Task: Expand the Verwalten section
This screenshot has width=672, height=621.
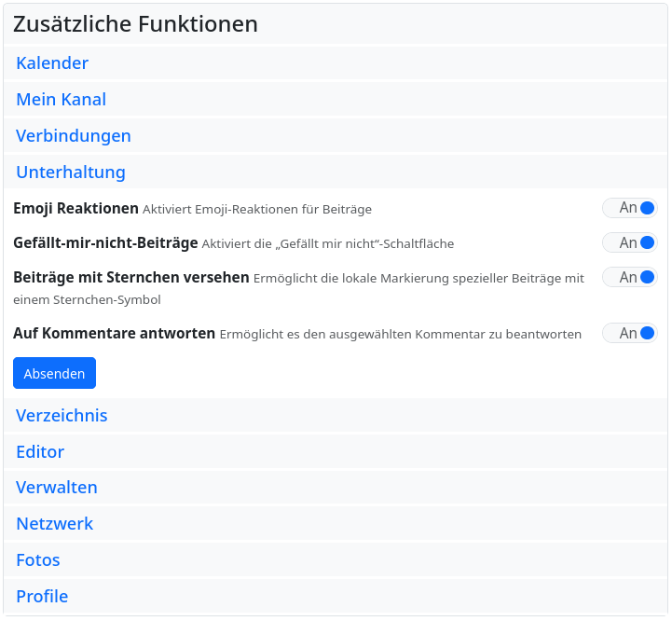Action: coord(57,488)
